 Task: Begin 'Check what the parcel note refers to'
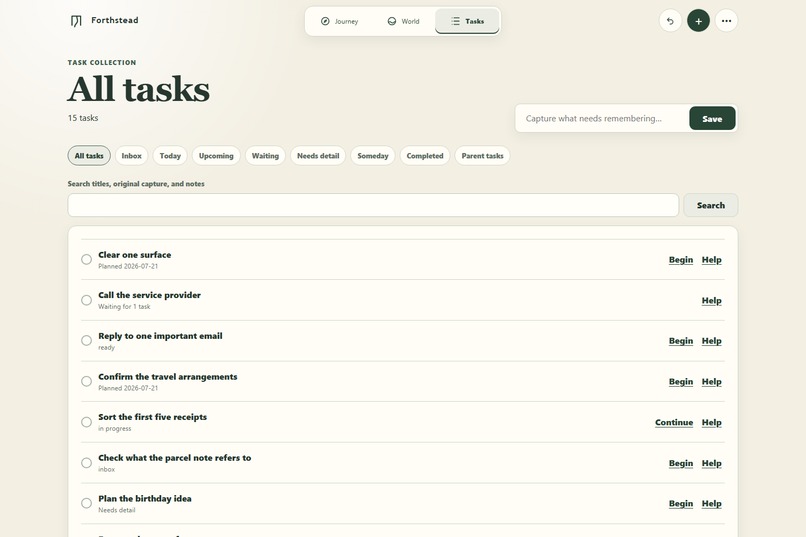(x=681, y=464)
